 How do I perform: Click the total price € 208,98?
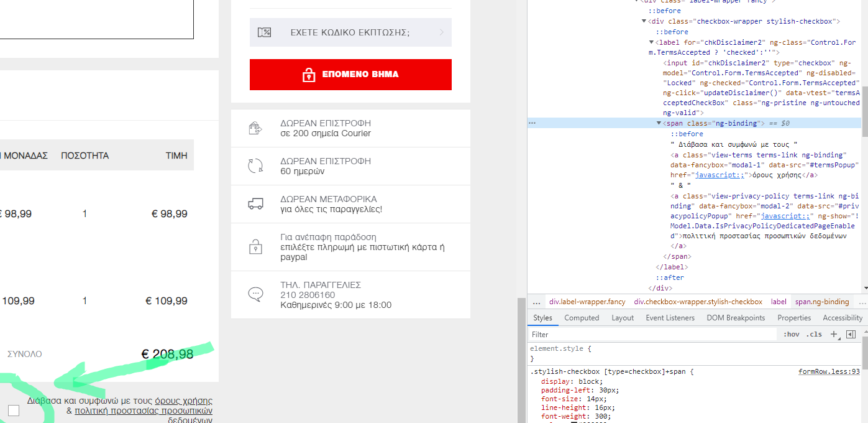click(168, 354)
